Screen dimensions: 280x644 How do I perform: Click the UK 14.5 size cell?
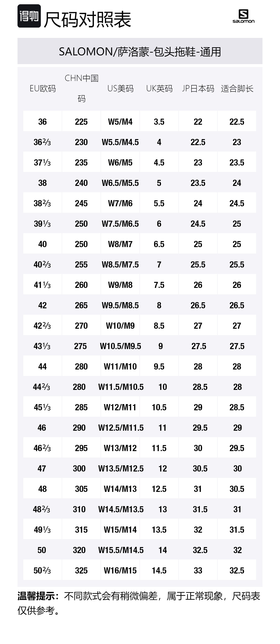(x=159, y=571)
